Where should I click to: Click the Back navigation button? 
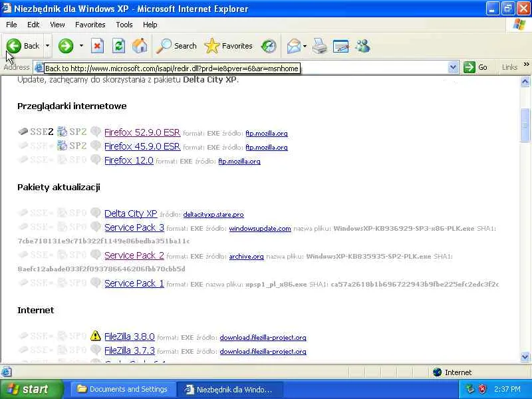tap(23, 46)
